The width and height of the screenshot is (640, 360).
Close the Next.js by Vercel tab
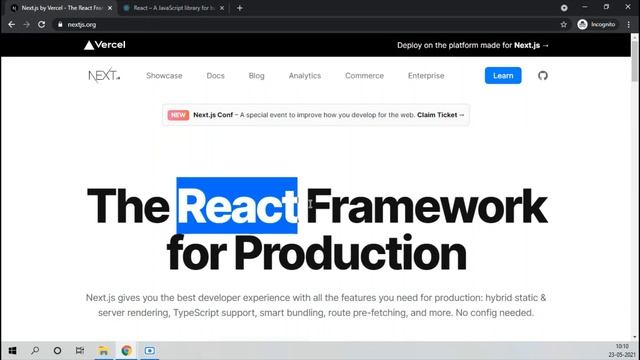coord(110,8)
